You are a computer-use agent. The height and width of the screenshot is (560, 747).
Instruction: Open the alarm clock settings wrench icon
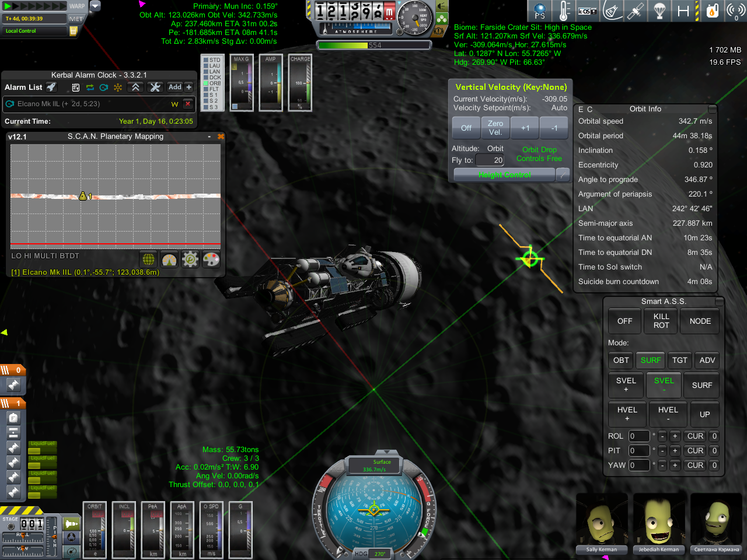[x=155, y=87]
